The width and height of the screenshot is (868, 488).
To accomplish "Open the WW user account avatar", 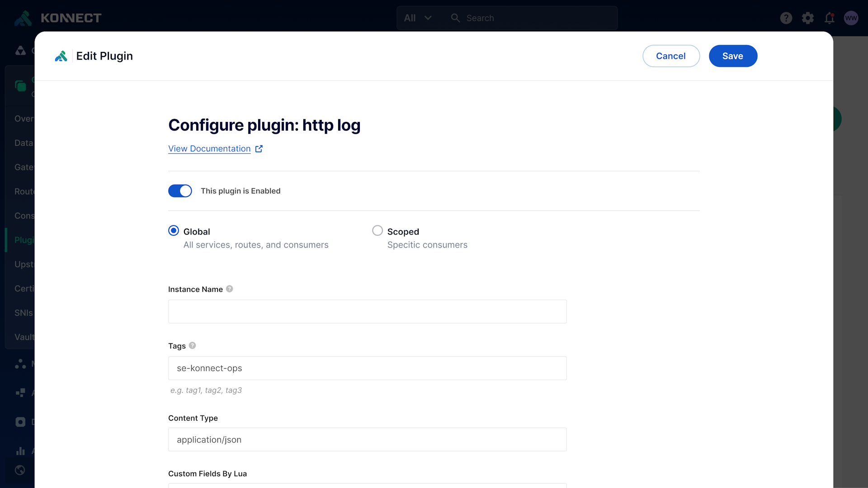I will click(852, 18).
